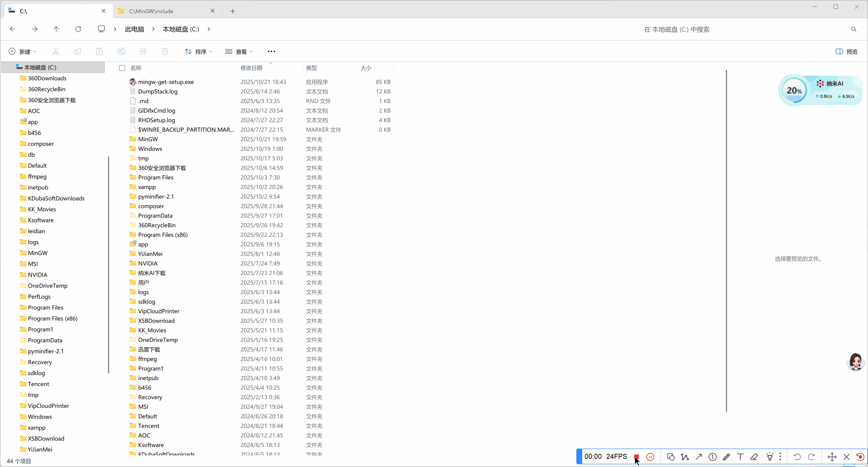Pause the screen recording
868x467 pixels.
click(x=650, y=457)
